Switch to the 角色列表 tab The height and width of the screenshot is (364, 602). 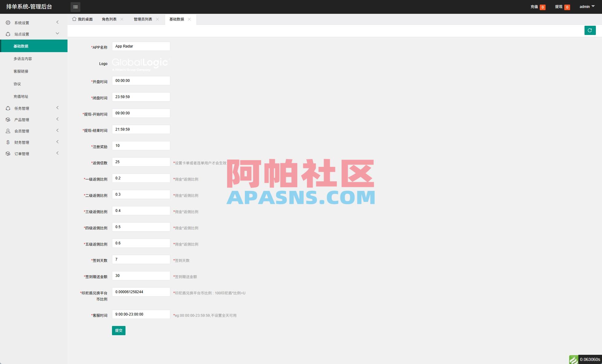109,19
